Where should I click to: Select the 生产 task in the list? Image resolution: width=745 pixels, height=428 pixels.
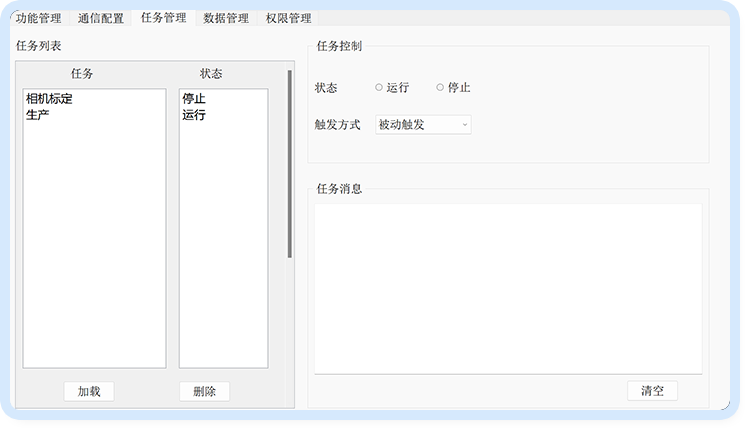[x=37, y=115]
